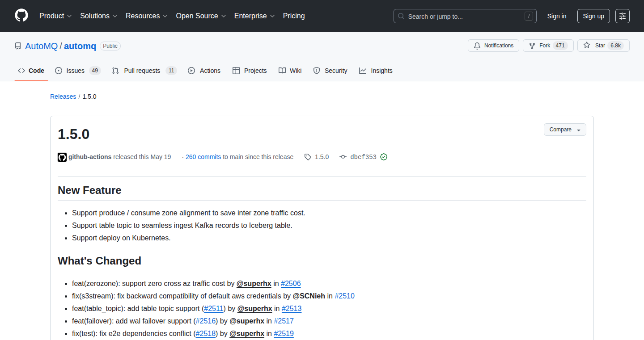Screen dimensions: 644x340
Task: Click the 1.5.0 release title
Action: 74,134
